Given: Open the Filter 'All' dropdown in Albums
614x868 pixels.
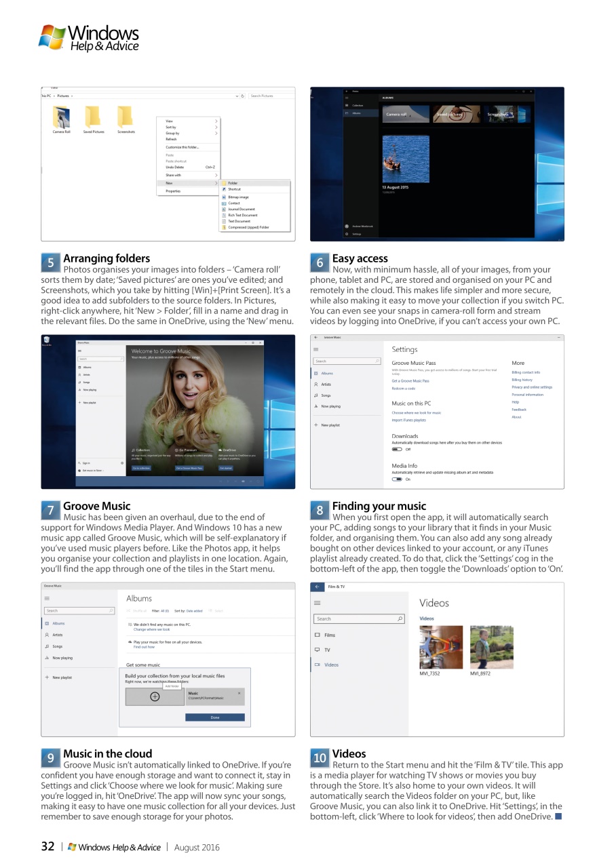Looking at the screenshot, I should [x=164, y=611].
